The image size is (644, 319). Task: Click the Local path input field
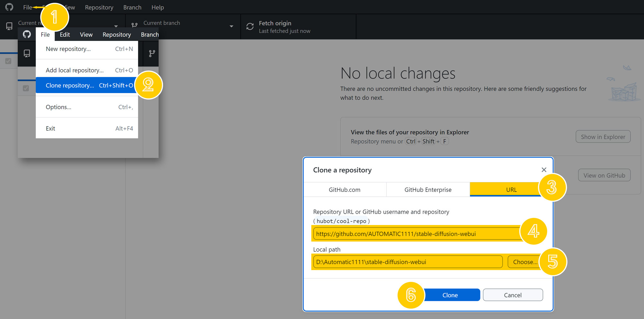click(408, 262)
